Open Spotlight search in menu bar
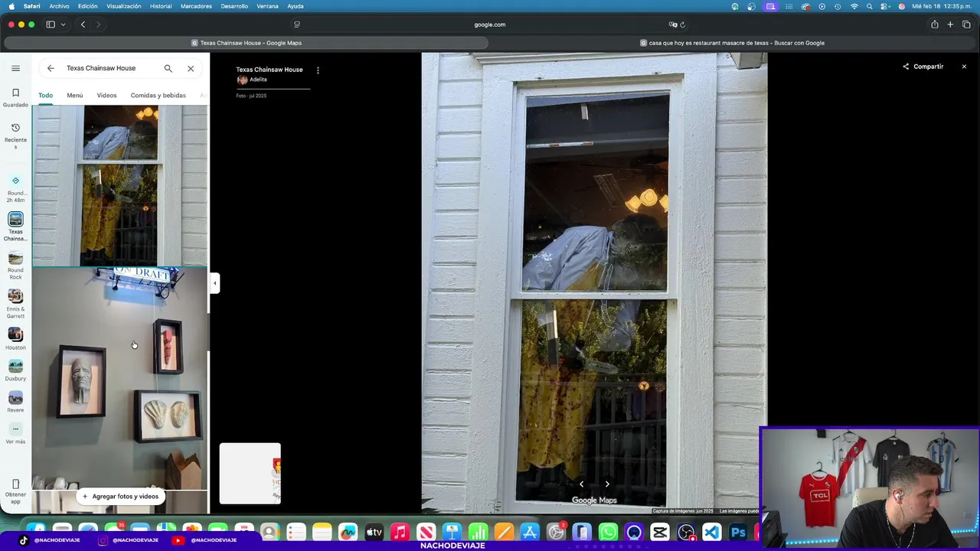980x551 pixels. pos(870,6)
